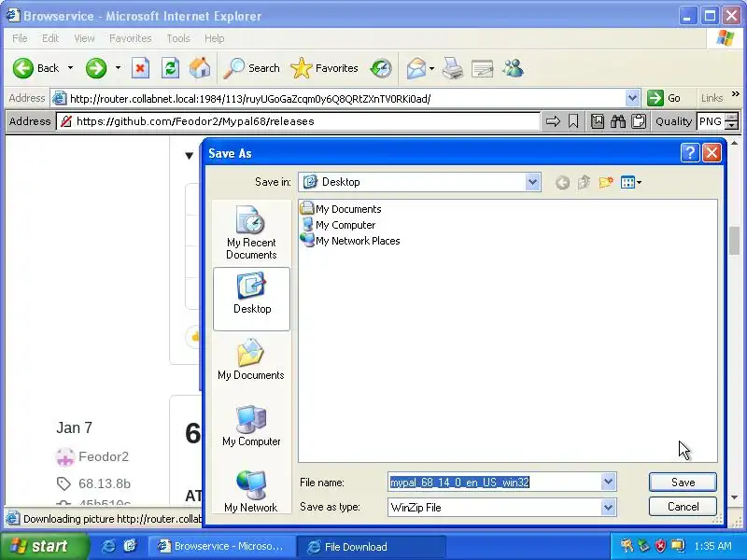Screen dimensions: 747x560
Task: Open the Save As View menu icon
Action: [x=631, y=182]
